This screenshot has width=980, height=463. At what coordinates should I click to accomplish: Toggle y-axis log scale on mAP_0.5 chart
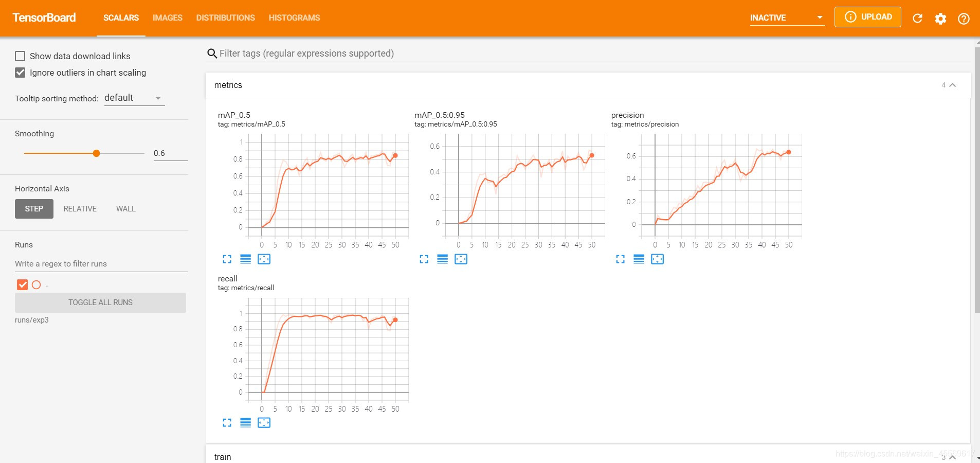[x=245, y=259]
